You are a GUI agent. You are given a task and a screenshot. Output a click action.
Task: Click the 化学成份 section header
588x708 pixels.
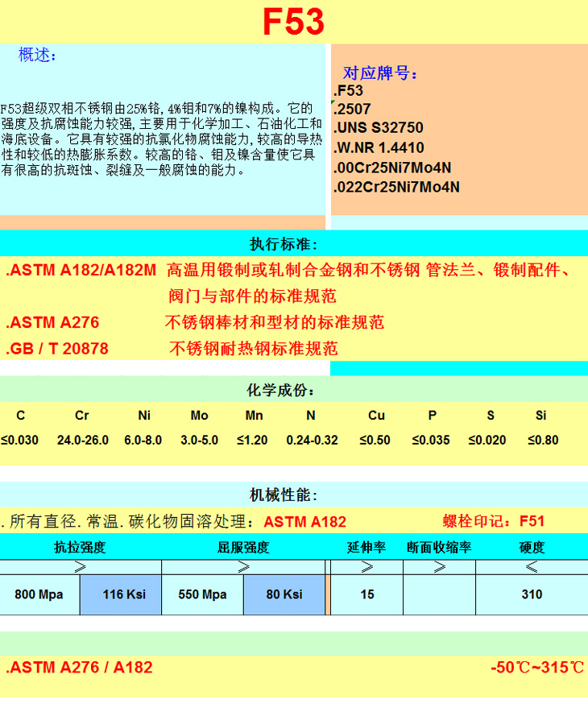coord(280,390)
